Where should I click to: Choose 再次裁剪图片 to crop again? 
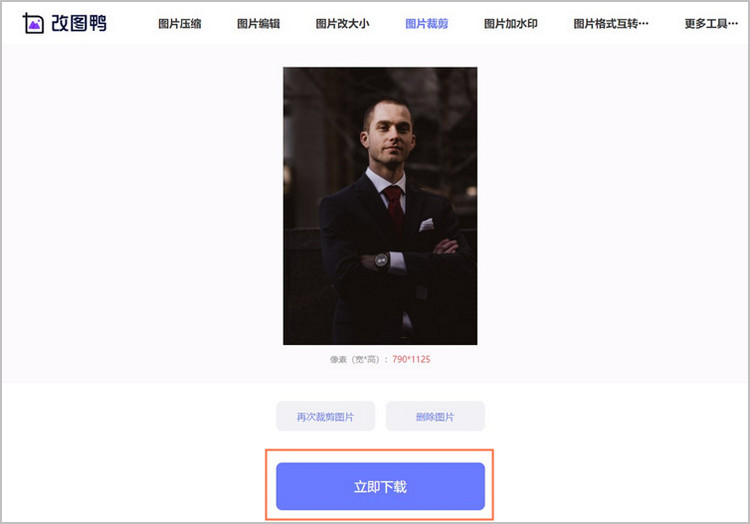click(325, 416)
